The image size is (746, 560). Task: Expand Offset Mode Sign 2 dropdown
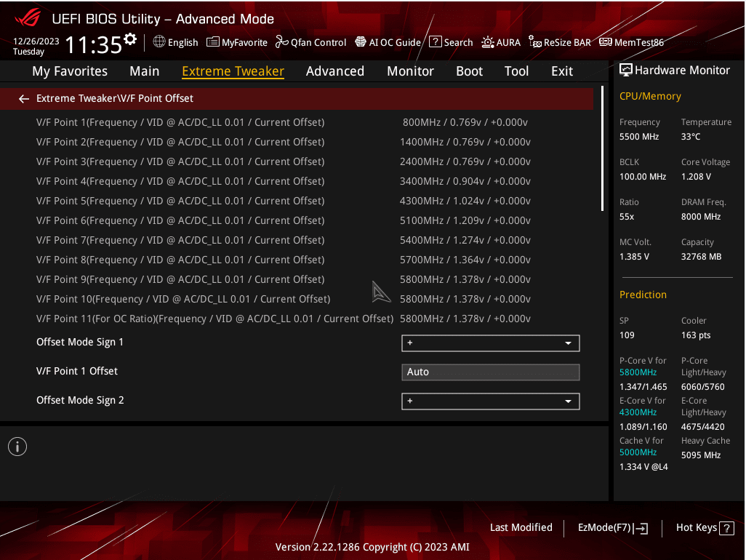(x=491, y=401)
